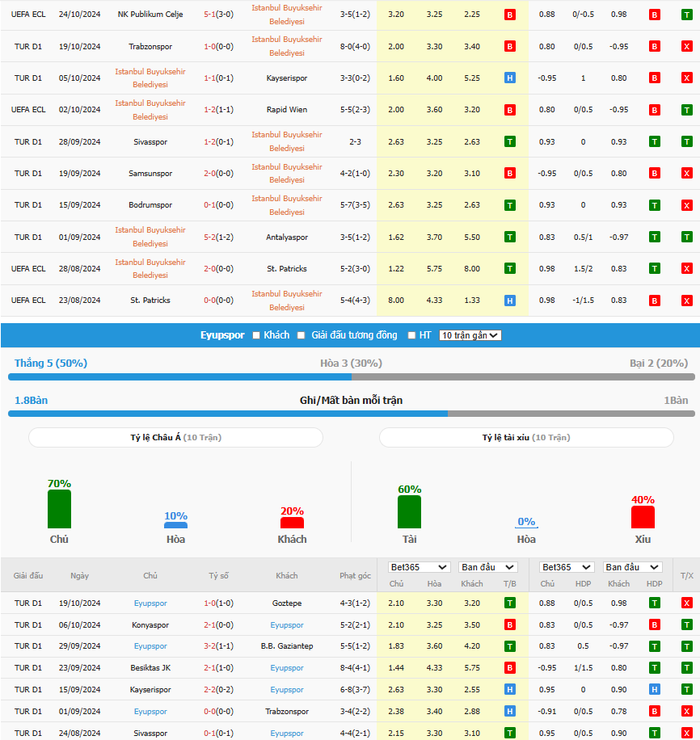Open Istanbul Buyuksehir Belediyesi link in Antalyaspor row
The height and width of the screenshot is (740, 700).
[150, 237]
